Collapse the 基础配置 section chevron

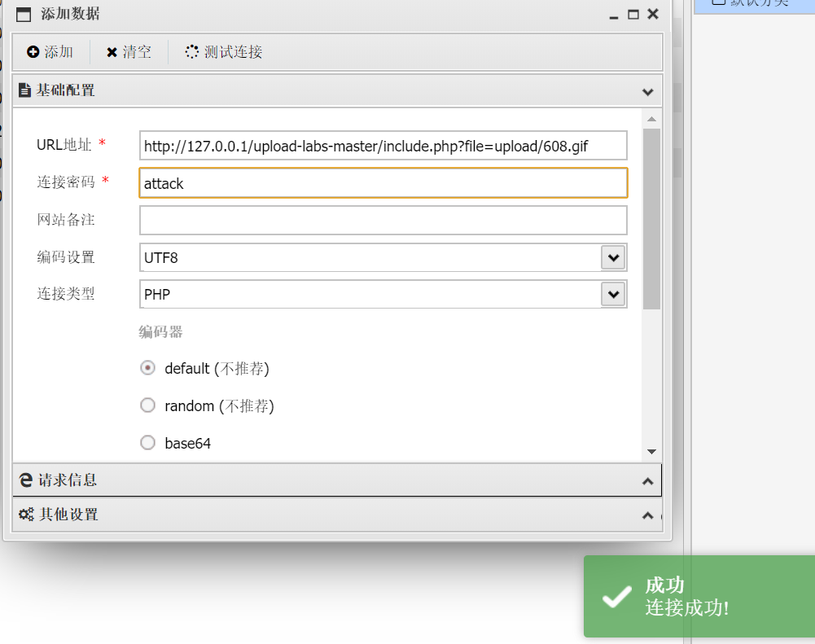click(647, 92)
